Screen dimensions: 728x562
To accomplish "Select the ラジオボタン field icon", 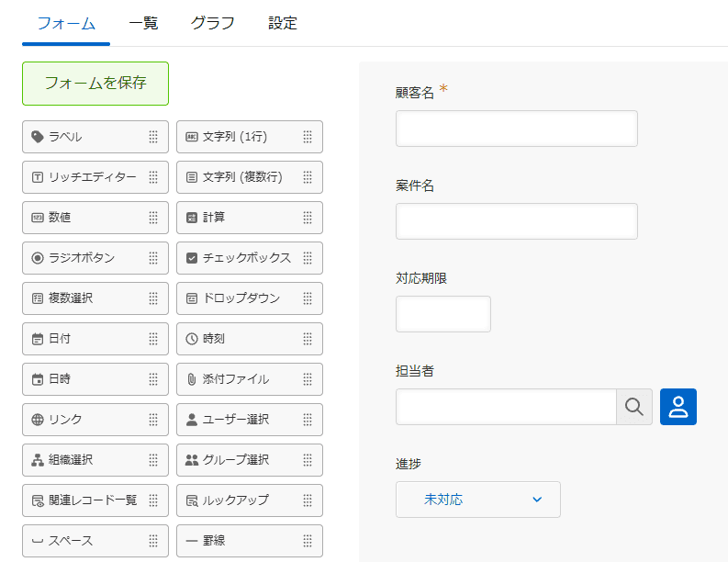I will pyautogui.click(x=37, y=258).
